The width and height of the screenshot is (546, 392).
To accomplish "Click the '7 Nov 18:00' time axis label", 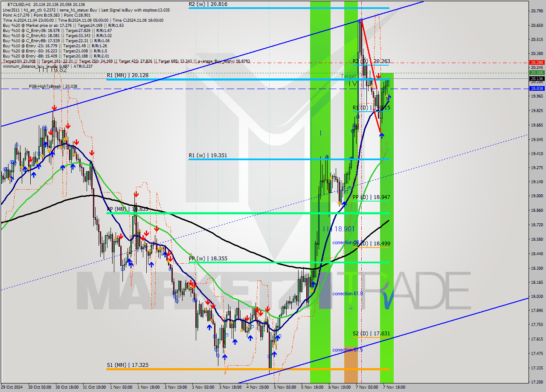I will click(x=394, y=387).
